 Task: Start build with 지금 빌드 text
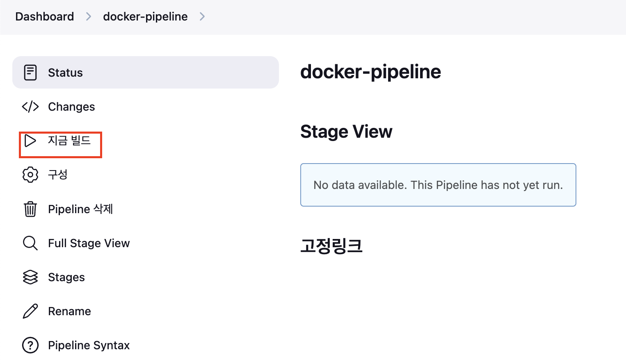[69, 141]
